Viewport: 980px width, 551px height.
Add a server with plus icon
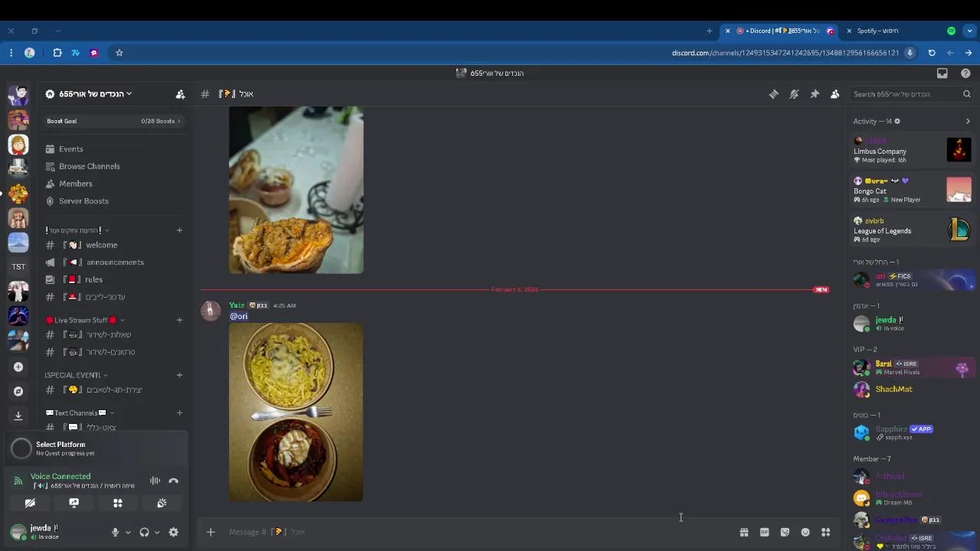pos(18,367)
